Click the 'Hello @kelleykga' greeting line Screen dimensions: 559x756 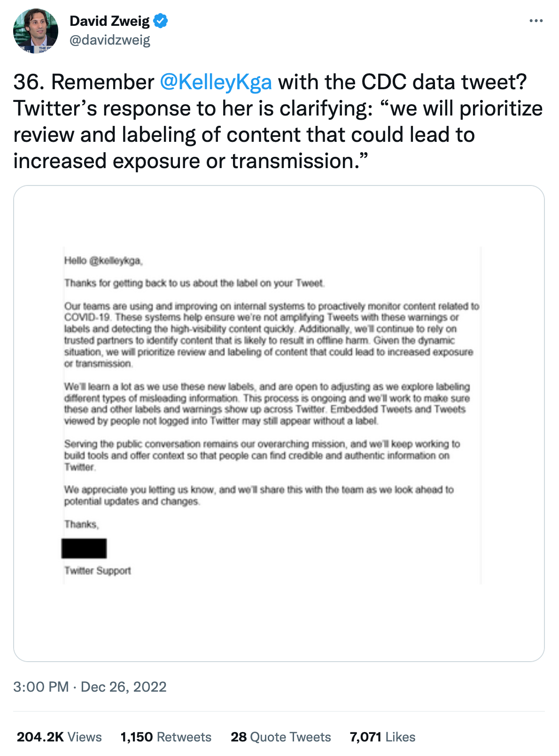pyautogui.click(x=103, y=261)
